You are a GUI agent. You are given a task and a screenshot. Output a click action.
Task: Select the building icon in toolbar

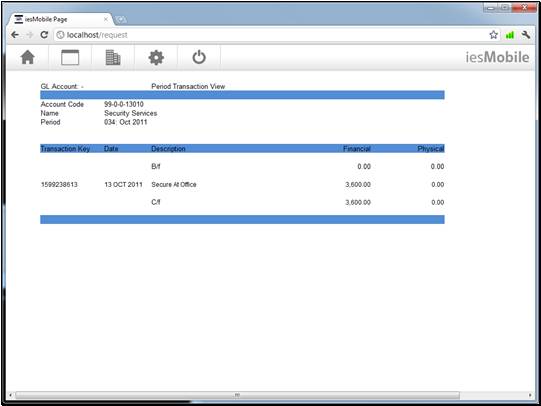tap(113, 57)
